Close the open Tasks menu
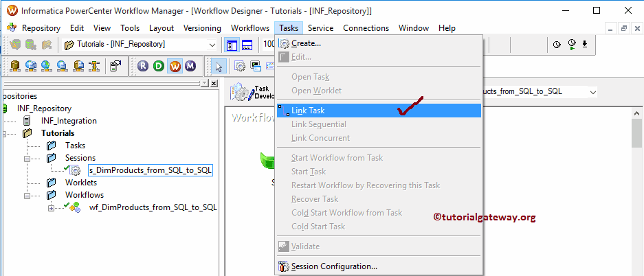Screen dimensions: 644x276 (289, 28)
